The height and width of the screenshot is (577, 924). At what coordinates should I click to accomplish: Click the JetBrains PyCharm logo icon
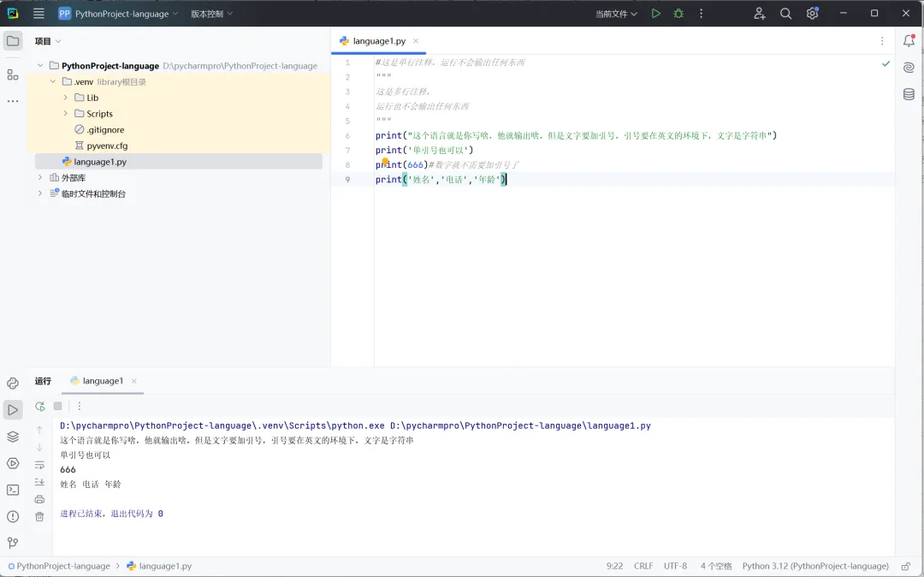(x=12, y=14)
